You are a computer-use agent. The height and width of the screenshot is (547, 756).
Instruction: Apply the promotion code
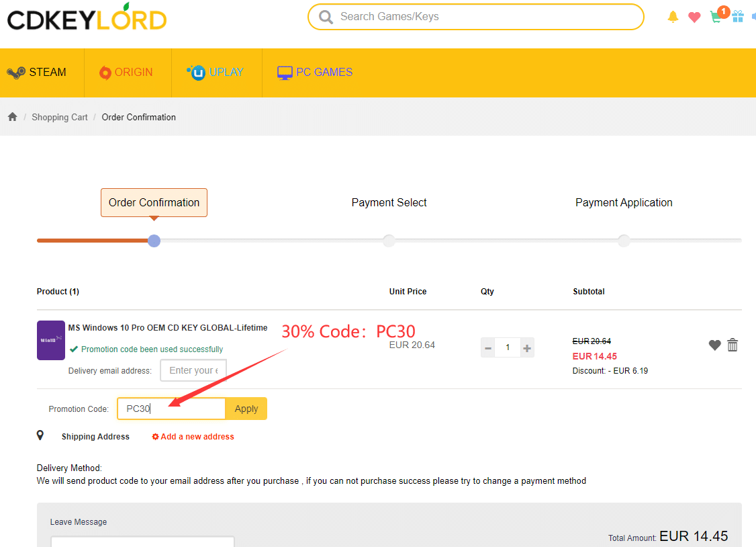(x=246, y=409)
